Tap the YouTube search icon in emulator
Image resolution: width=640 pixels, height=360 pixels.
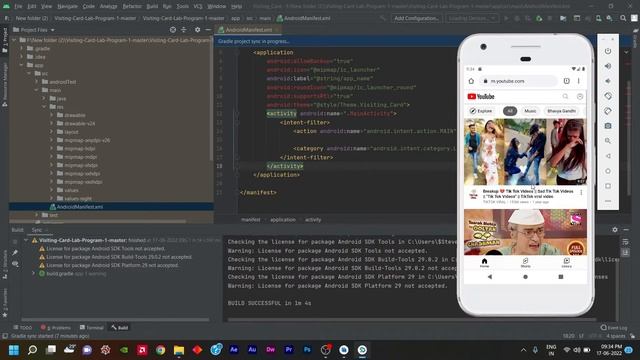click(x=565, y=97)
